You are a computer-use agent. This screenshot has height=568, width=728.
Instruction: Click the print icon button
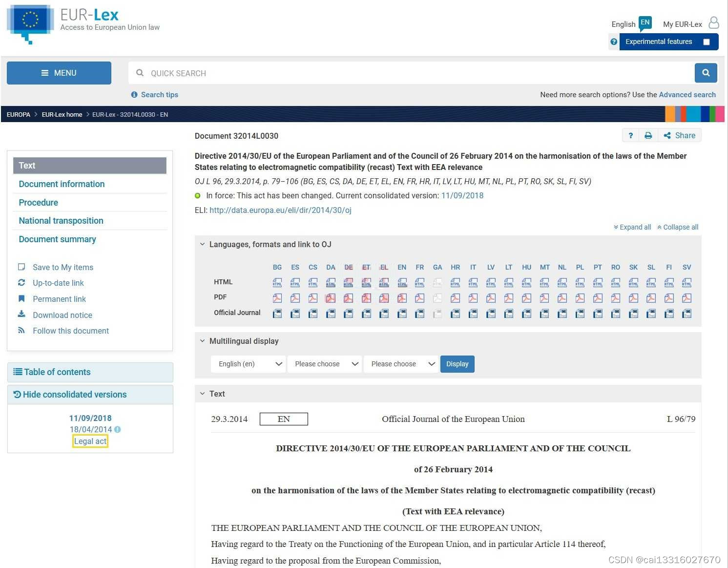(648, 136)
